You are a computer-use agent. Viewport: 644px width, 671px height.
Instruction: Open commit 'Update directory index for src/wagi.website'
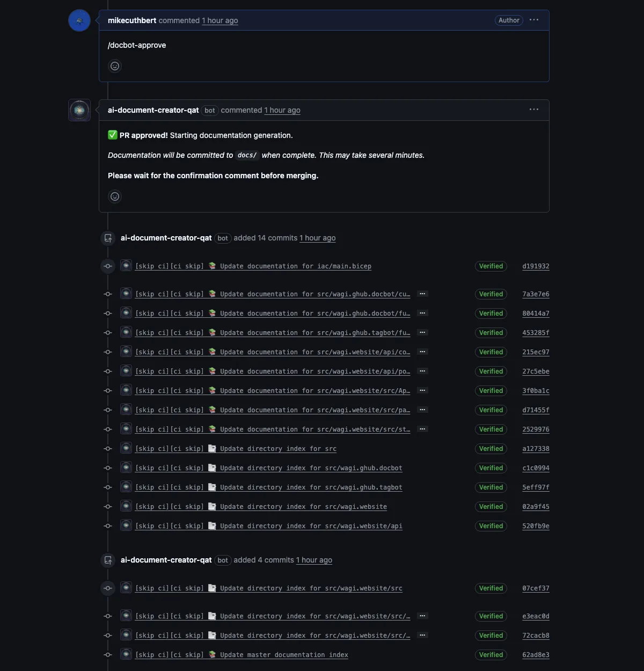[261, 507]
